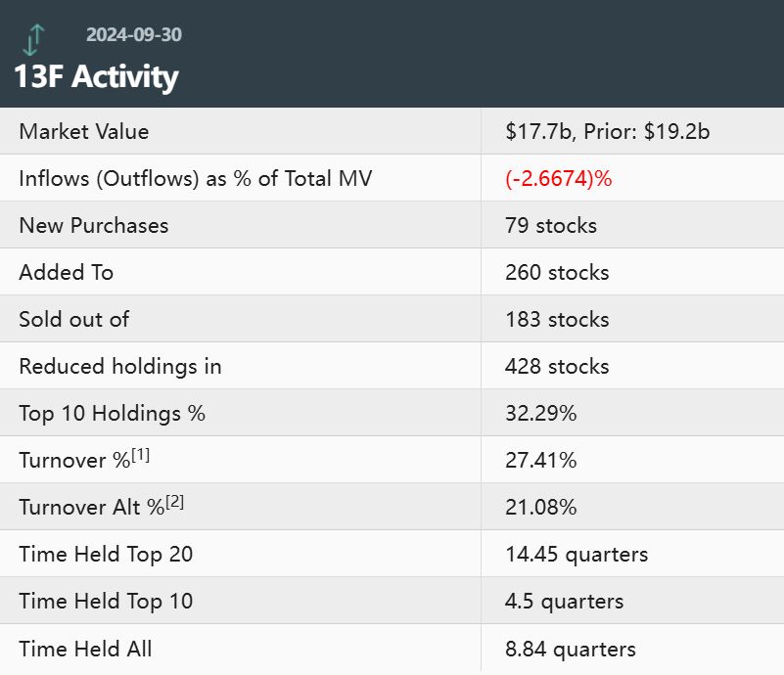
Task: Click the 428 stocks reduced holdings value
Action: [557, 366]
